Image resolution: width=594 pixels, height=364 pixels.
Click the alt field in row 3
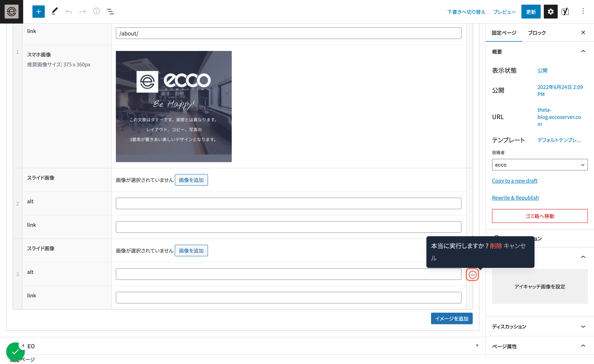tap(288, 274)
